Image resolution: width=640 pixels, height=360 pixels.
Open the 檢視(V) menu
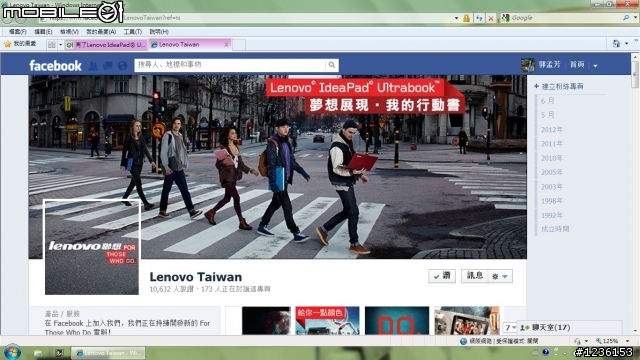click(x=69, y=31)
